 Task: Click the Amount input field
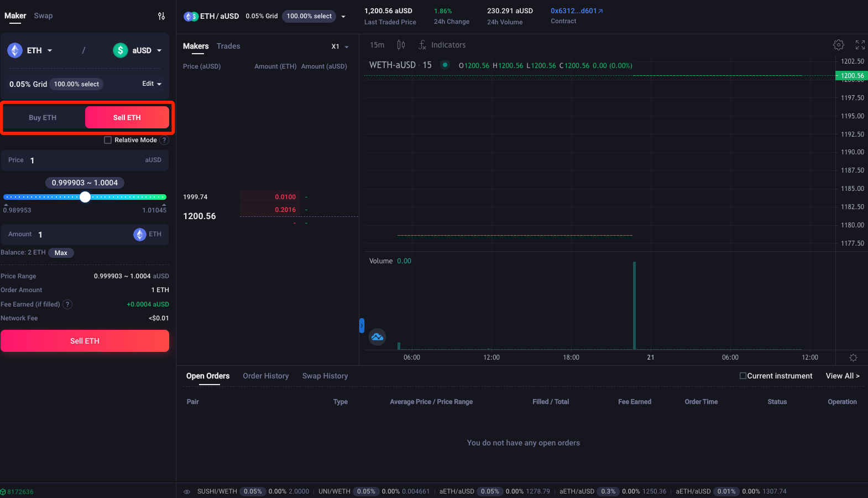point(83,235)
